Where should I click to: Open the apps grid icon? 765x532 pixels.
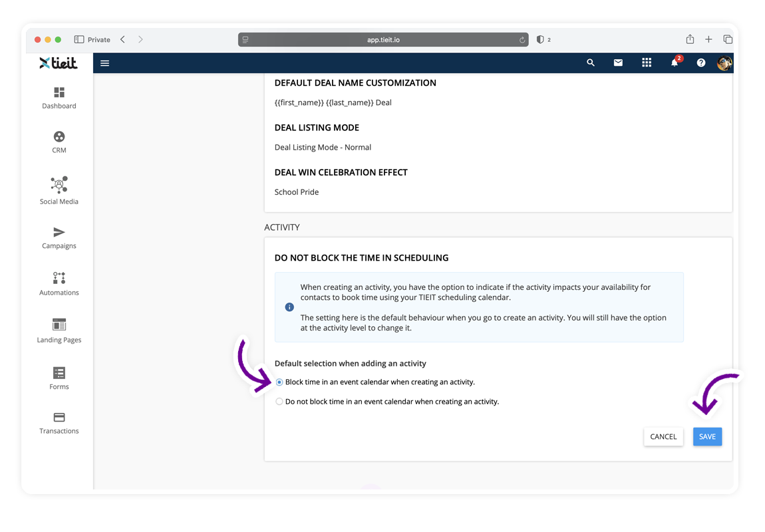click(x=647, y=63)
